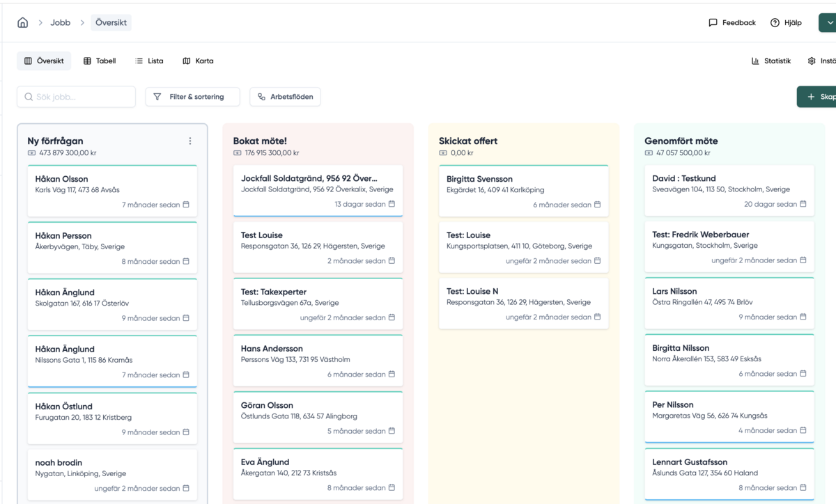Click calendar icon on Birgitta Svensson card
The height and width of the screenshot is (504, 836).
[597, 205]
